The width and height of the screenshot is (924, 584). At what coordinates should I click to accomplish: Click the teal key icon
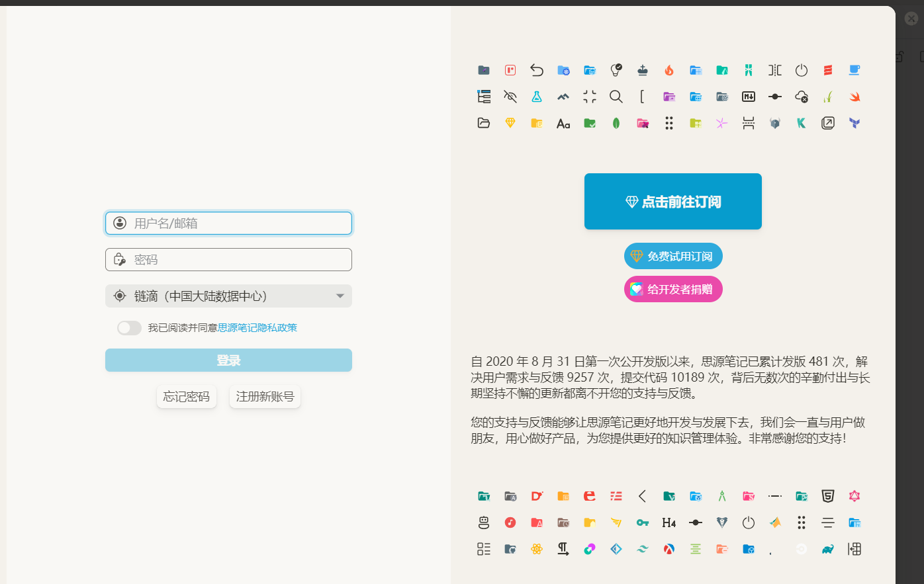coord(642,522)
